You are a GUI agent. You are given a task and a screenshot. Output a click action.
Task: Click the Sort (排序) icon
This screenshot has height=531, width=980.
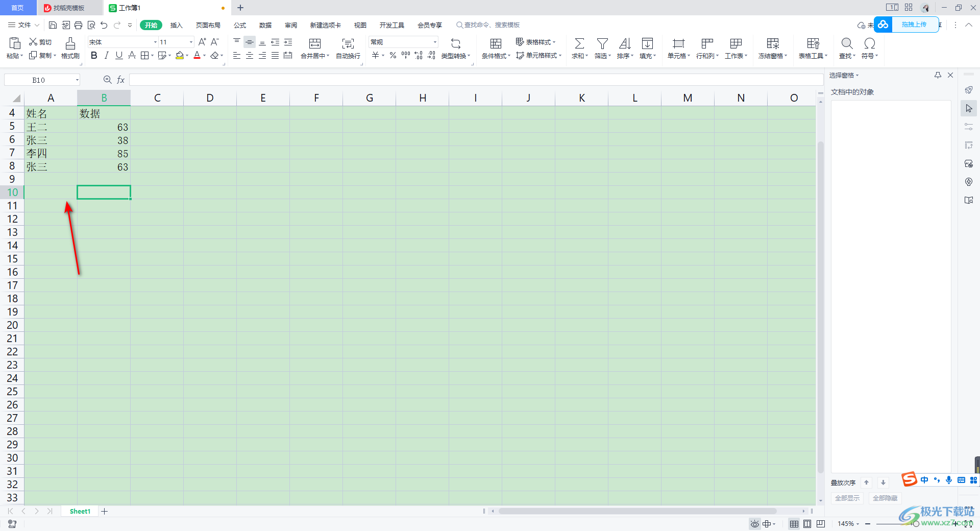pyautogui.click(x=625, y=43)
